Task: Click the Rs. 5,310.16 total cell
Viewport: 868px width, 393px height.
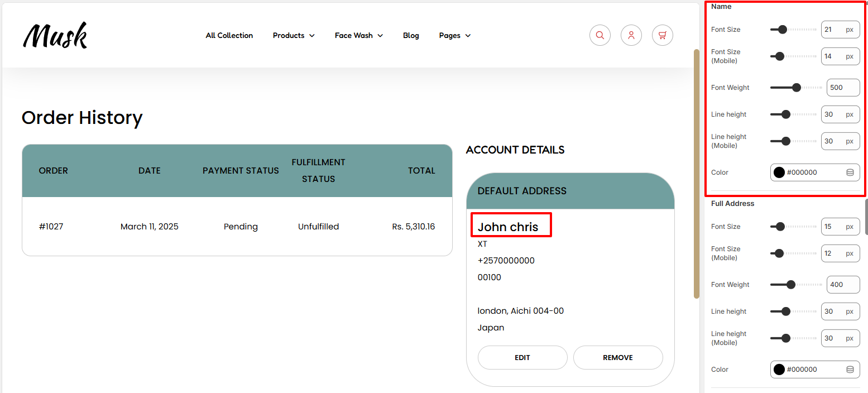Action: tap(414, 227)
